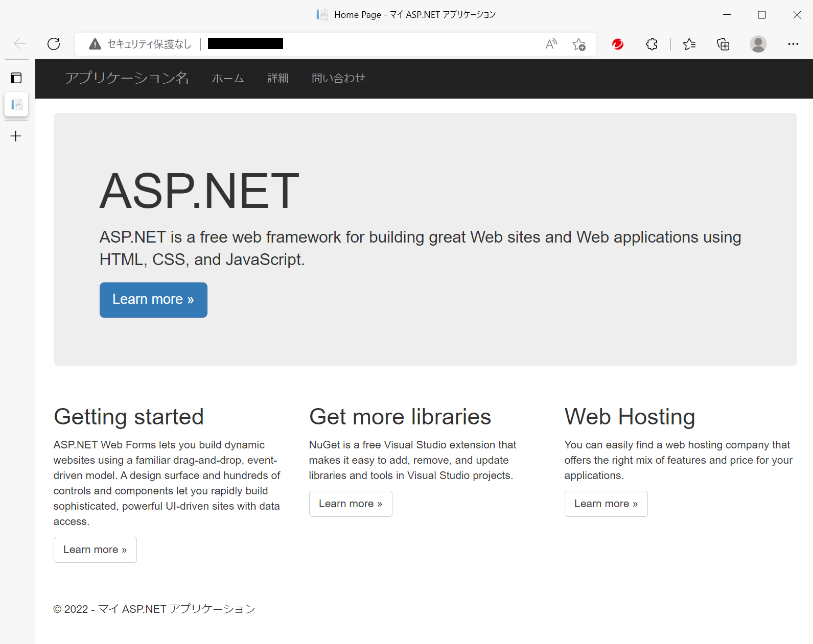
Task: Click the Get more libraries heading
Action: [400, 417]
